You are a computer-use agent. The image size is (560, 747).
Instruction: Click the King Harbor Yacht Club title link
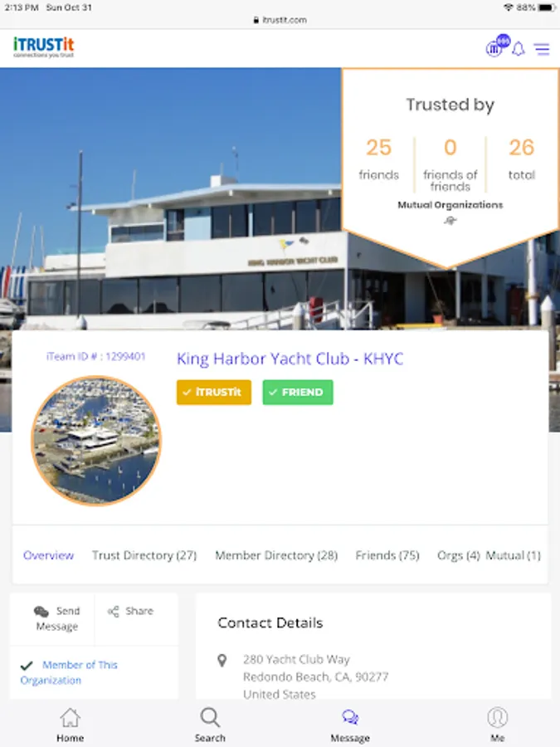click(x=290, y=359)
